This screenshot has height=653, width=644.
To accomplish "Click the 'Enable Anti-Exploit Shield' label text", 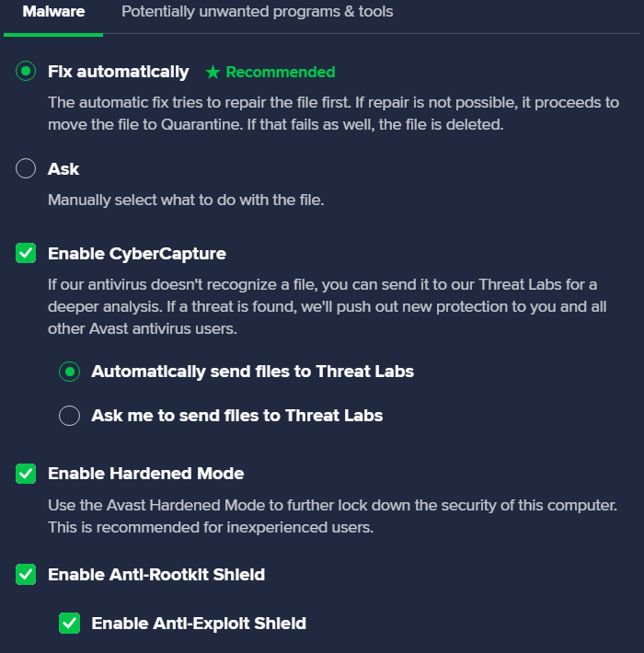I will click(x=199, y=624).
